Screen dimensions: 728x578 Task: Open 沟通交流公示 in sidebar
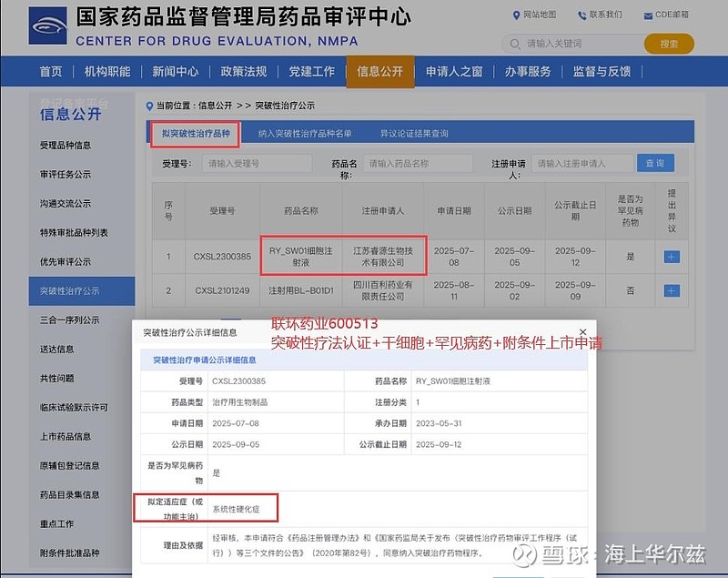(x=66, y=203)
